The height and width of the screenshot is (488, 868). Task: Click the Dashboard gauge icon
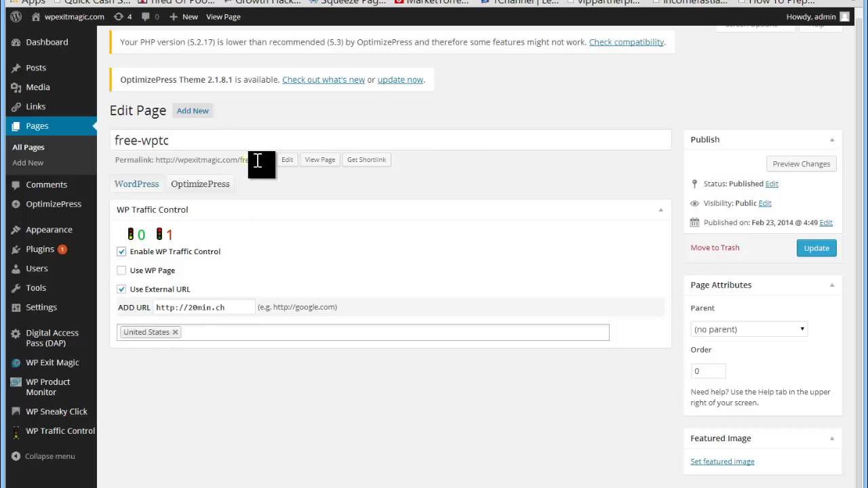[16, 42]
